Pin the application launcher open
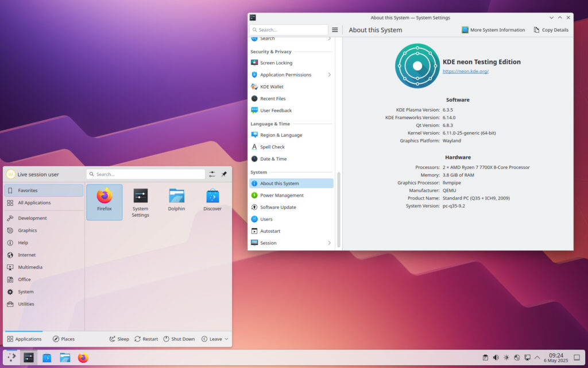 click(x=225, y=174)
